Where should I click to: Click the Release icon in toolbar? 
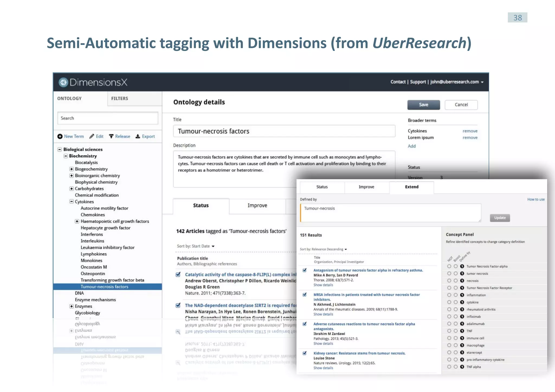pyautogui.click(x=111, y=136)
